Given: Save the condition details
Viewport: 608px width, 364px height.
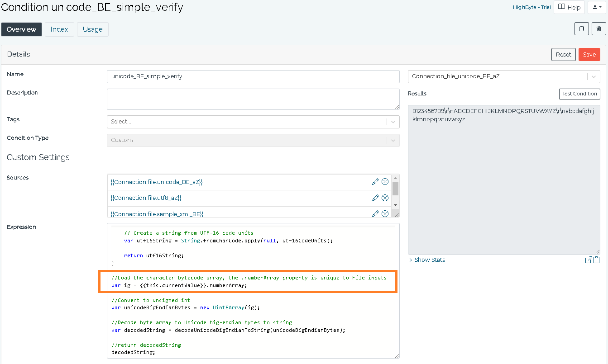Looking at the screenshot, I should (x=589, y=54).
